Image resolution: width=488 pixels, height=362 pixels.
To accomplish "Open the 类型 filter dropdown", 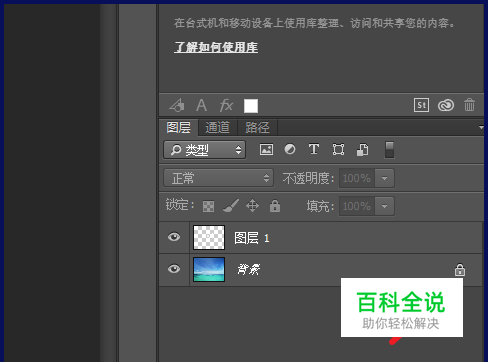I will pos(205,150).
